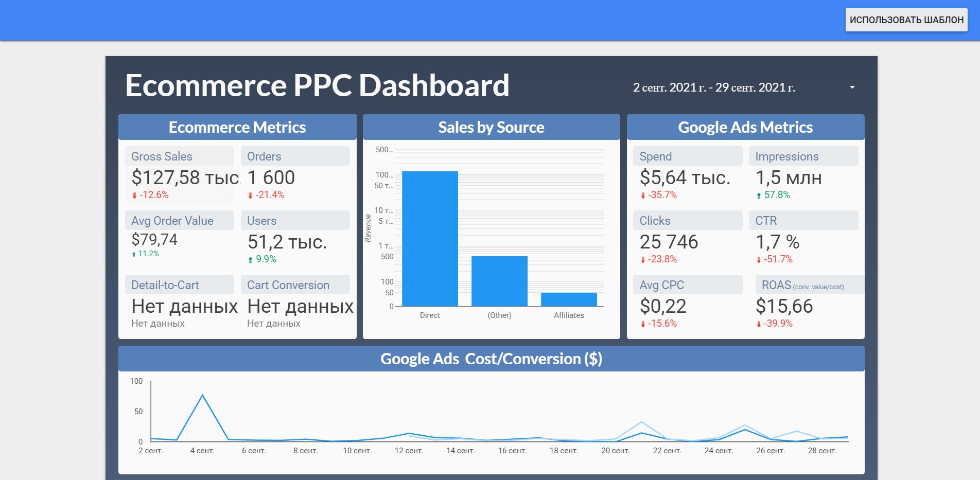Click the Revenue axis title

pos(368,228)
